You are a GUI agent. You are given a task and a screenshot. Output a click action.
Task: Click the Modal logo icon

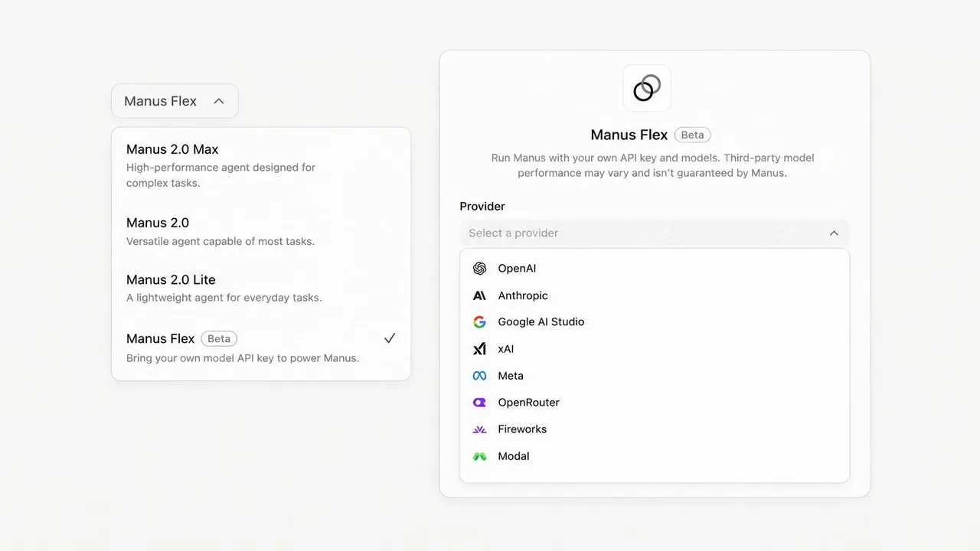click(x=479, y=456)
